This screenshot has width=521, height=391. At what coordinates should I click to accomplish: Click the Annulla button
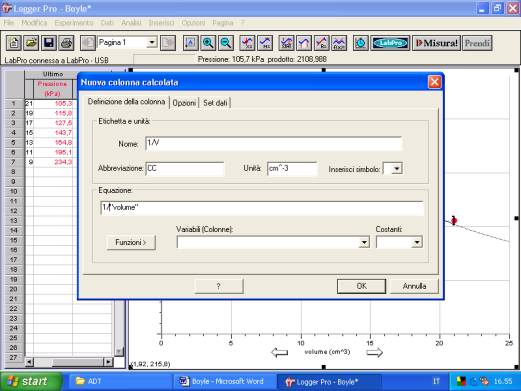(x=414, y=286)
